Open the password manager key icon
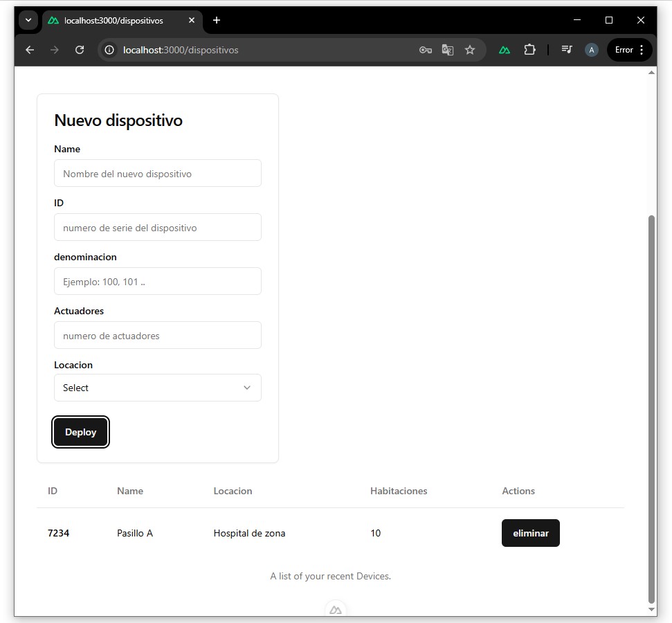This screenshot has width=672, height=623. click(425, 50)
